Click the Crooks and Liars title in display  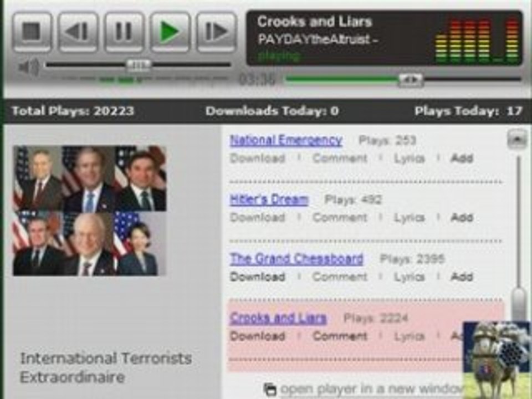(x=315, y=22)
